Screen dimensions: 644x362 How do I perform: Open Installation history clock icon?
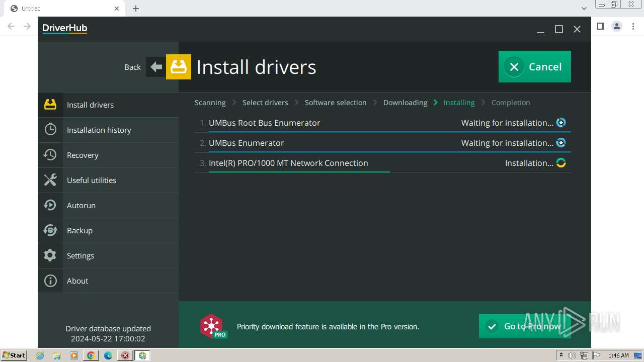click(50, 130)
